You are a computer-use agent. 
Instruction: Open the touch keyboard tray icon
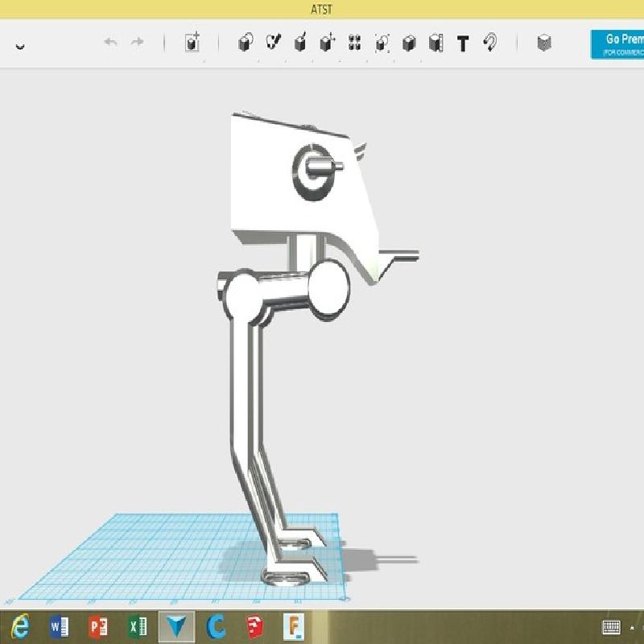tap(611, 627)
